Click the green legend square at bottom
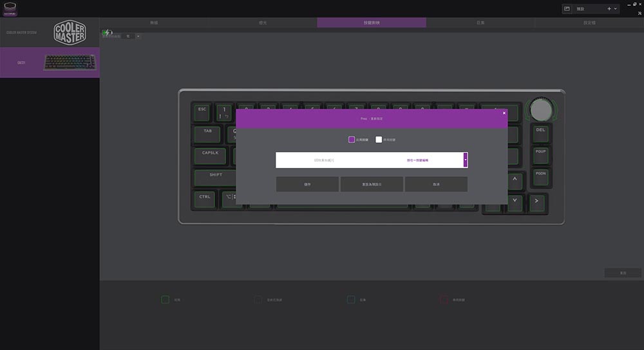Image resolution: width=644 pixels, height=350 pixels. coord(165,300)
